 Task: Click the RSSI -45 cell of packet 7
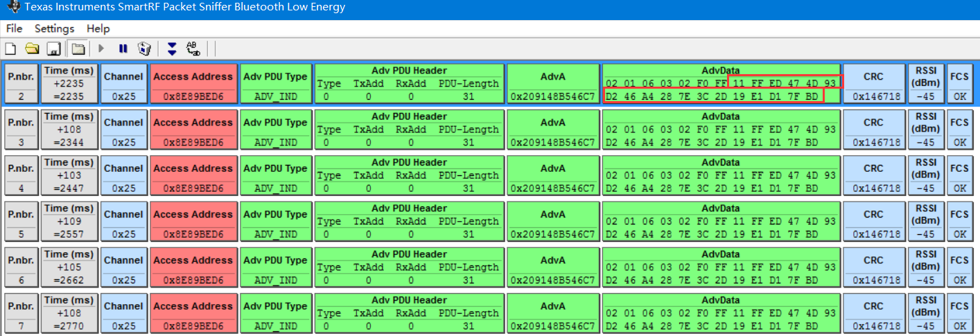pyautogui.click(x=926, y=313)
